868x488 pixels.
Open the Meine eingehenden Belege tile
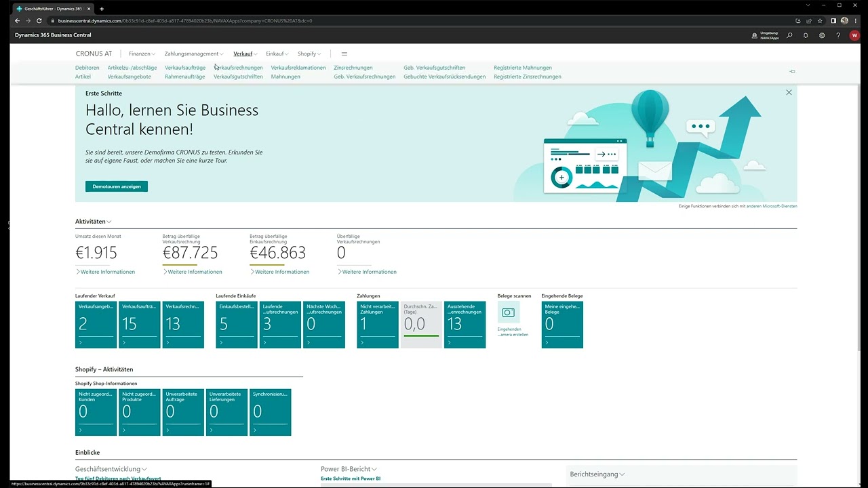(562, 325)
